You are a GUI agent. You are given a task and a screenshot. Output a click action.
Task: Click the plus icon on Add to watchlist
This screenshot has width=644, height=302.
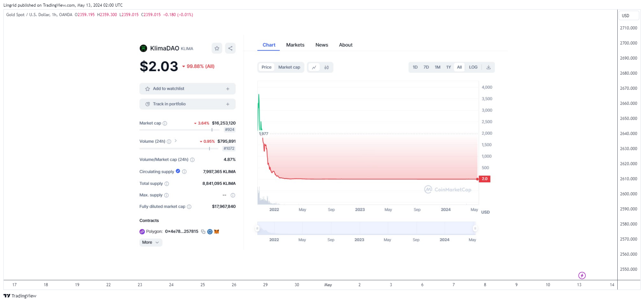(x=228, y=89)
